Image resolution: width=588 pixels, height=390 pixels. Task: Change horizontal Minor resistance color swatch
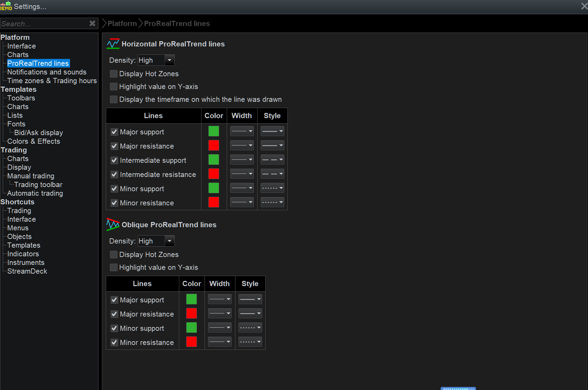(214, 202)
